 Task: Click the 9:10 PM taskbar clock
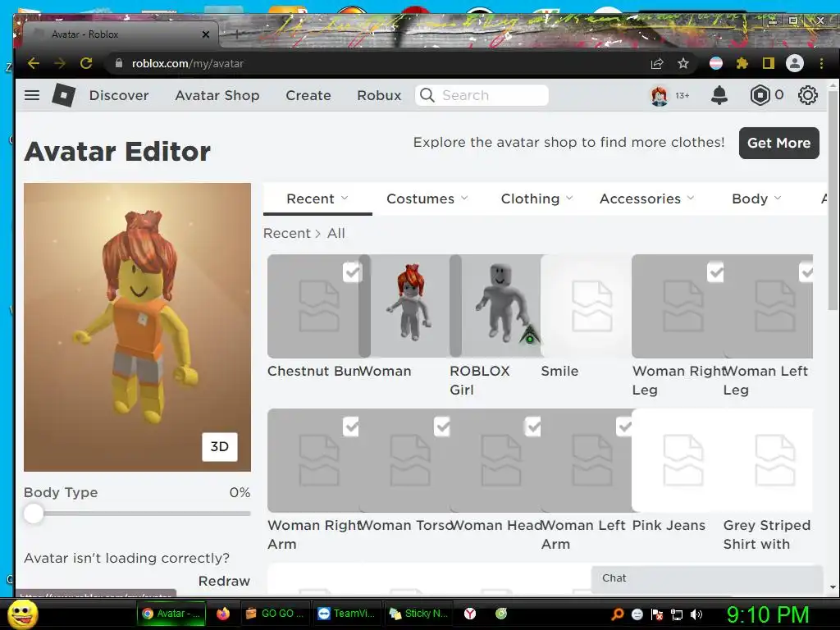767,614
